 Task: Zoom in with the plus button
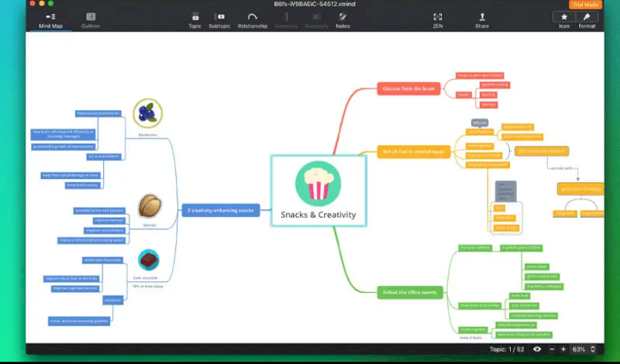[x=563, y=349]
